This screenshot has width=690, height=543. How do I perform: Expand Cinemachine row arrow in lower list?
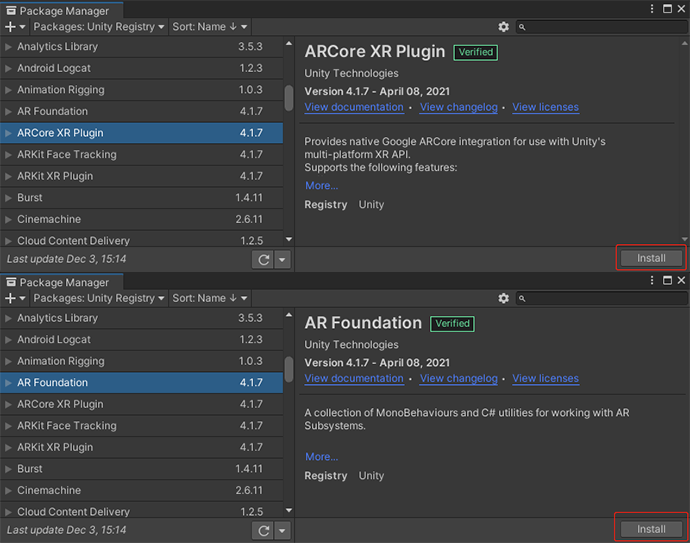[8, 491]
